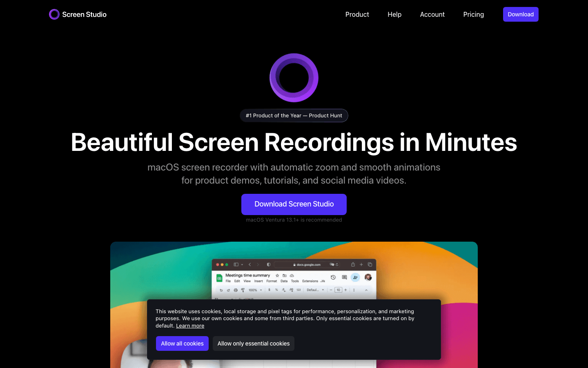
Task: Click the privacy shield icon in the preview
Action: [269, 265]
